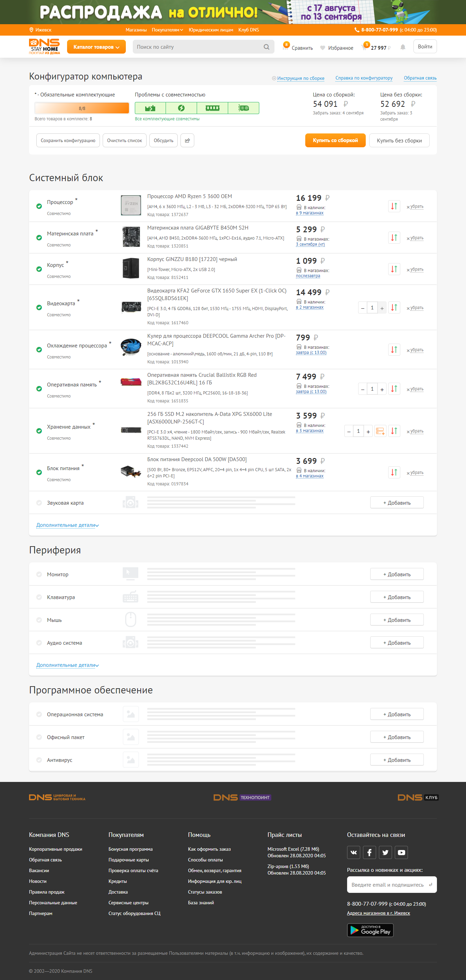Viewport: 466px width, 980px height.
Task: Open the product catalog dropdown
Action: [x=96, y=47]
